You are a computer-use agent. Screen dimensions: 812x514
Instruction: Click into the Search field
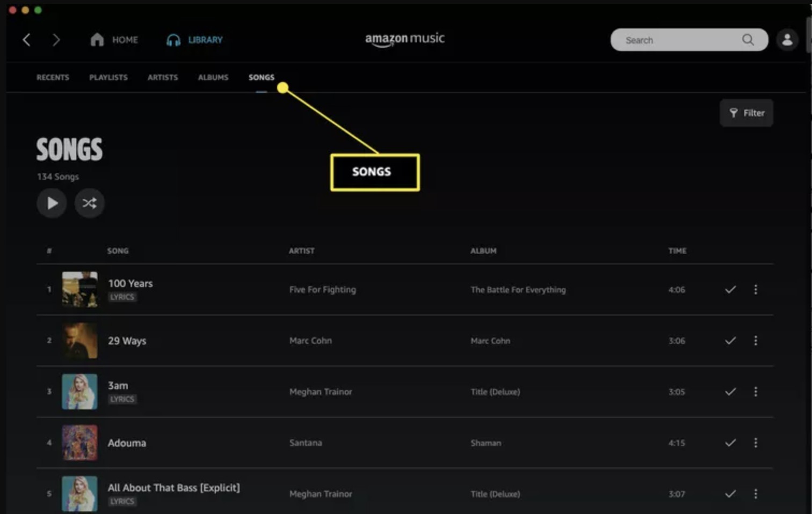(x=689, y=40)
